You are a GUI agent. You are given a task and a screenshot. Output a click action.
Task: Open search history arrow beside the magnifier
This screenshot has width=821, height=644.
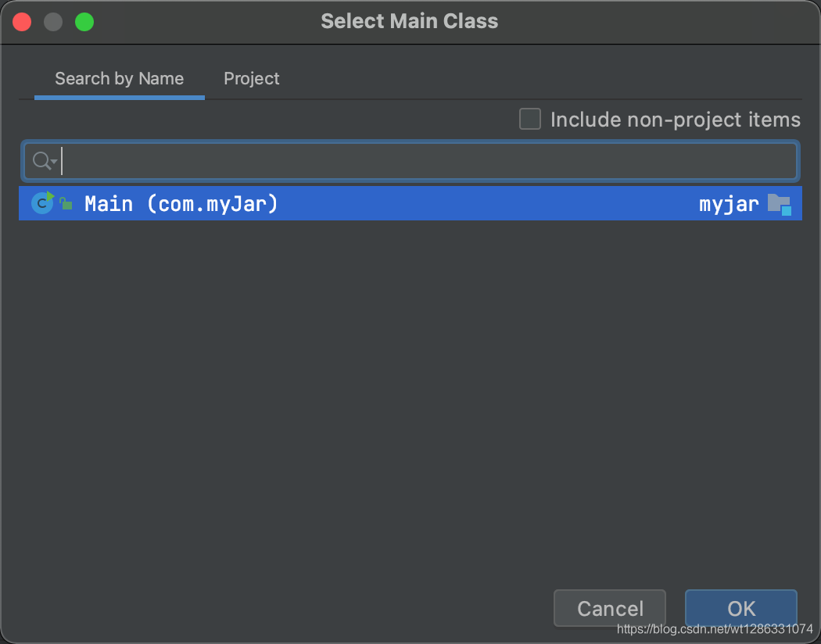(54, 163)
